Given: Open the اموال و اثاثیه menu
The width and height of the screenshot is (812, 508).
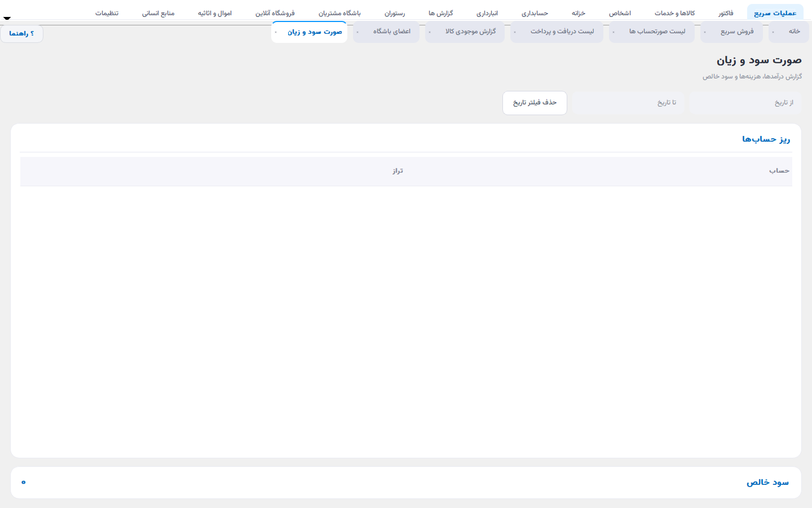Looking at the screenshot, I should click(x=215, y=13).
